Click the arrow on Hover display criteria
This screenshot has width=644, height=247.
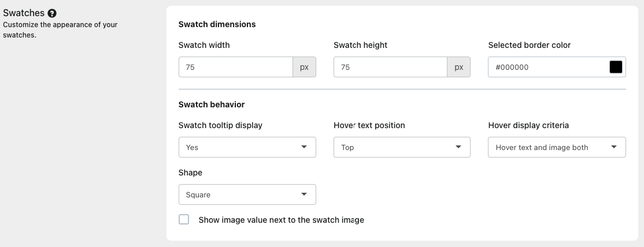(x=614, y=147)
